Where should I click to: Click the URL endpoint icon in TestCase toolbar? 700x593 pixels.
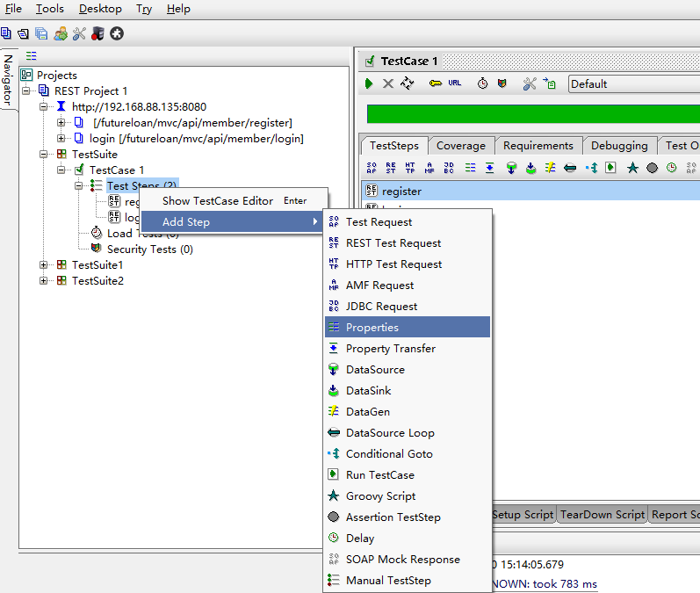(x=454, y=83)
